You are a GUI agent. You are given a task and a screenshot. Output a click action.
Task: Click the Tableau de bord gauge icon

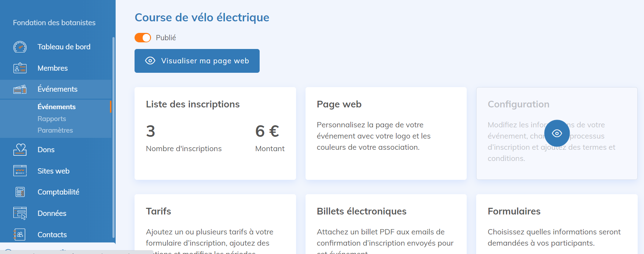pyautogui.click(x=20, y=47)
